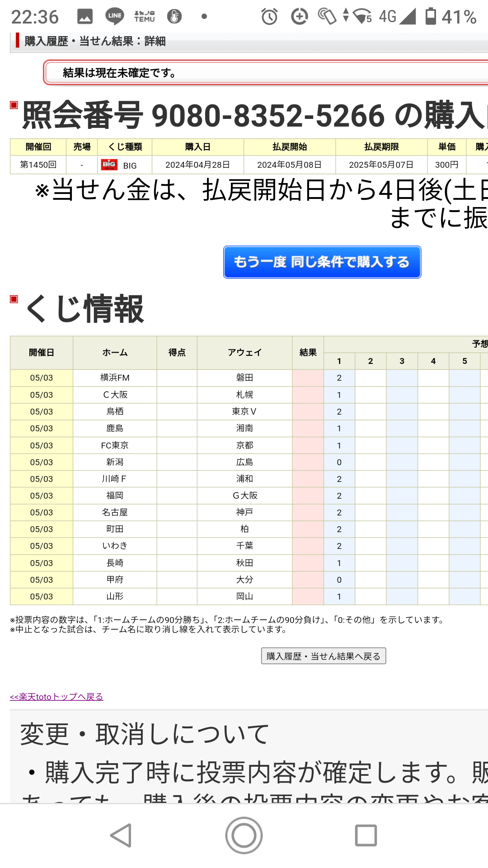Tap the 結果は現在未確定です notice
Screen dimensions: 488x868
pos(120,73)
